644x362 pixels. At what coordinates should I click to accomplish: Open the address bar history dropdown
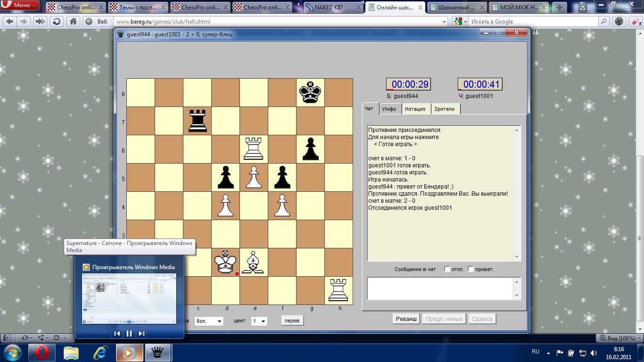[x=444, y=22]
